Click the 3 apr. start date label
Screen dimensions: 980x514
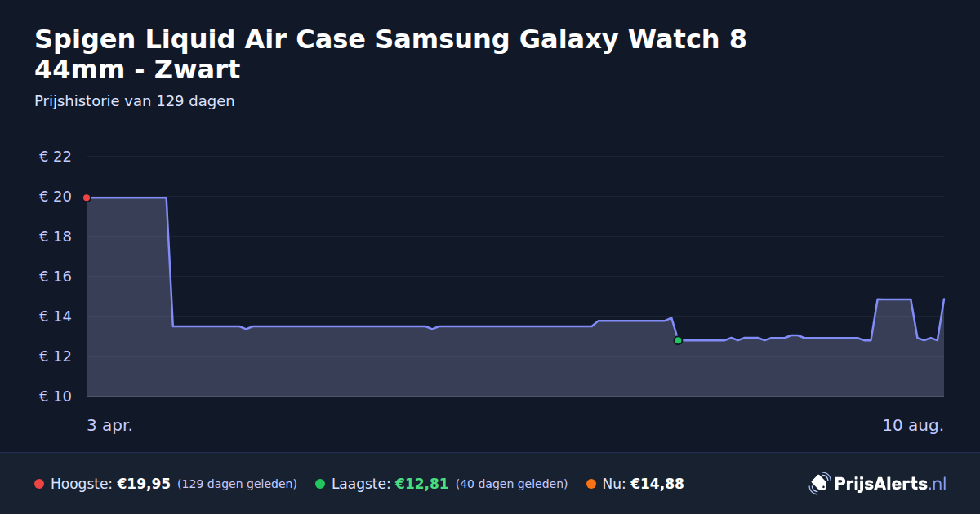(109, 426)
